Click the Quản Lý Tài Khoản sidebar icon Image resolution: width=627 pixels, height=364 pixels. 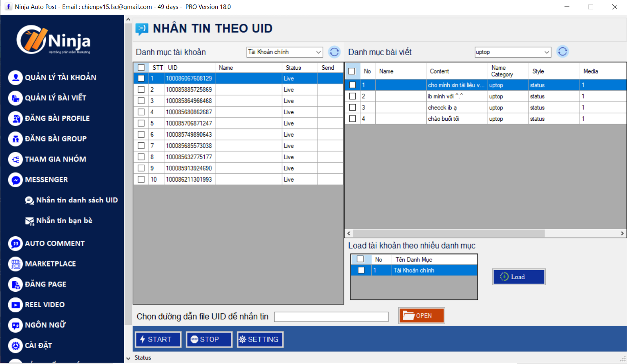pyautogui.click(x=16, y=78)
